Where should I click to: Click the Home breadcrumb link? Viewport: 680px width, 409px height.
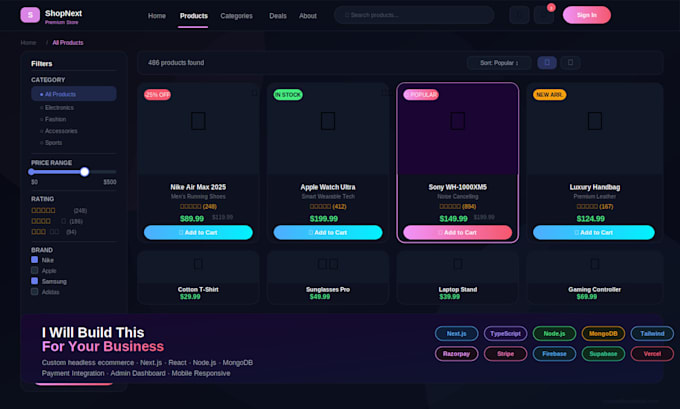pos(28,43)
